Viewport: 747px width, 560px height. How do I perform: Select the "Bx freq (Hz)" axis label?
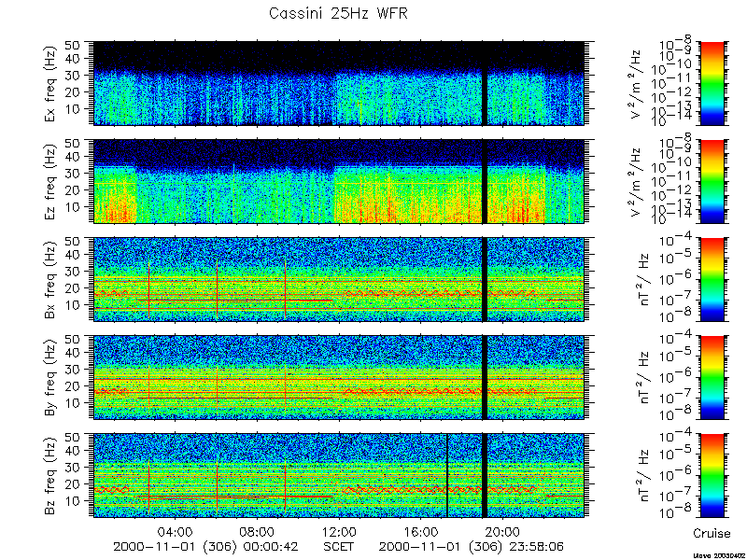pos(51,279)
